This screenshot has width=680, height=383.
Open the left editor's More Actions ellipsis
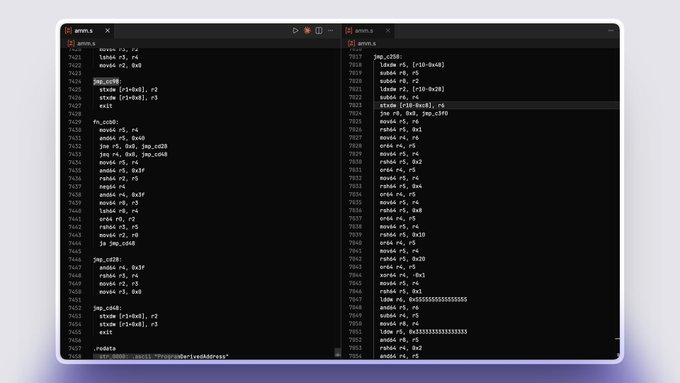point(330,30)
